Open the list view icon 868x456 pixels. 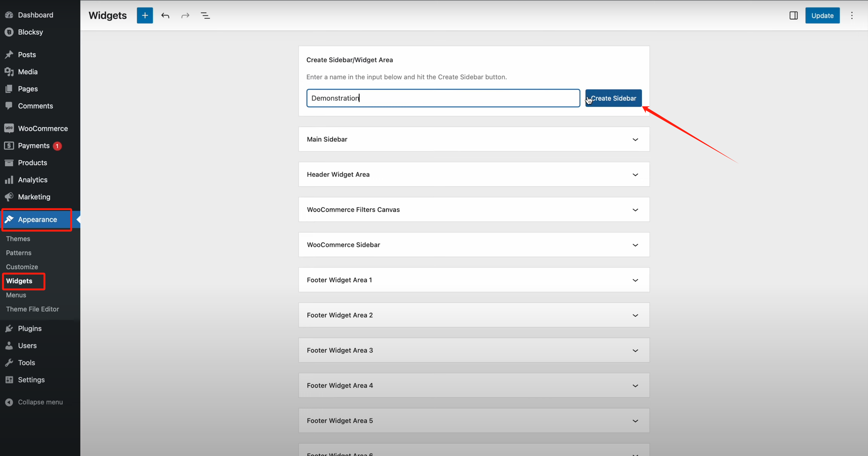coord(205,15)
